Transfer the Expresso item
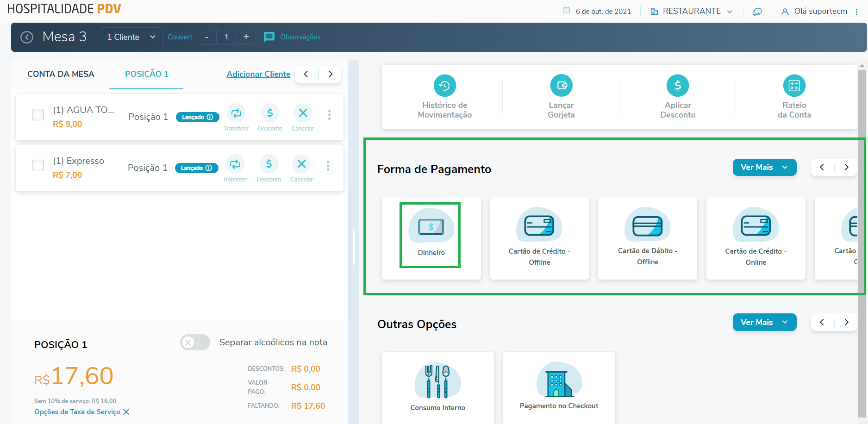 click(x=235, y=168)
